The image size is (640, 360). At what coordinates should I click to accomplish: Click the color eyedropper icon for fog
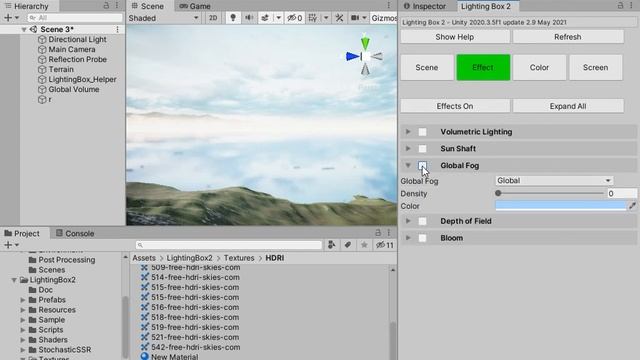pyautogui.click(x=632, y=206)
